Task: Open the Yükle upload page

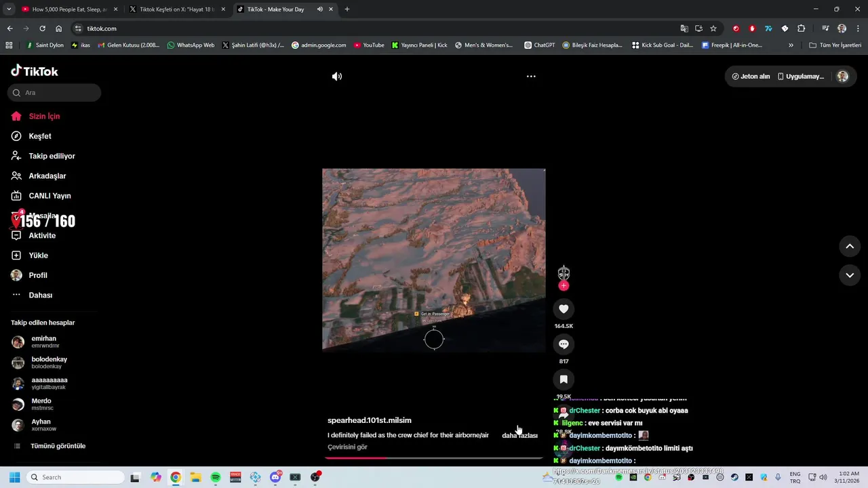Action: [29, 256]
